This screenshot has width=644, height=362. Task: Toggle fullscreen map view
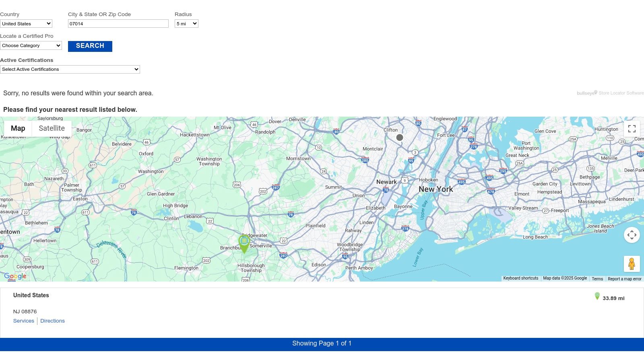tap(632, 129)
